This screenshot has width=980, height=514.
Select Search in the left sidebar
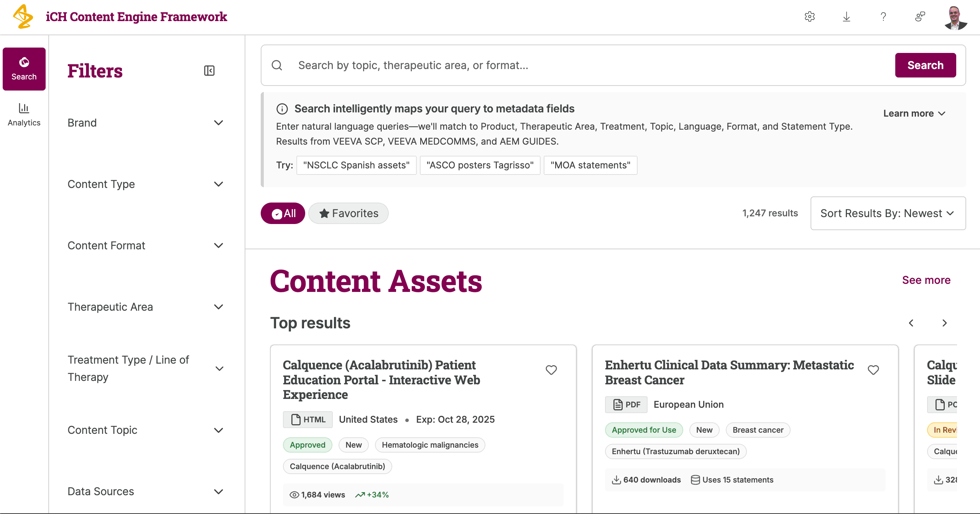24,69
